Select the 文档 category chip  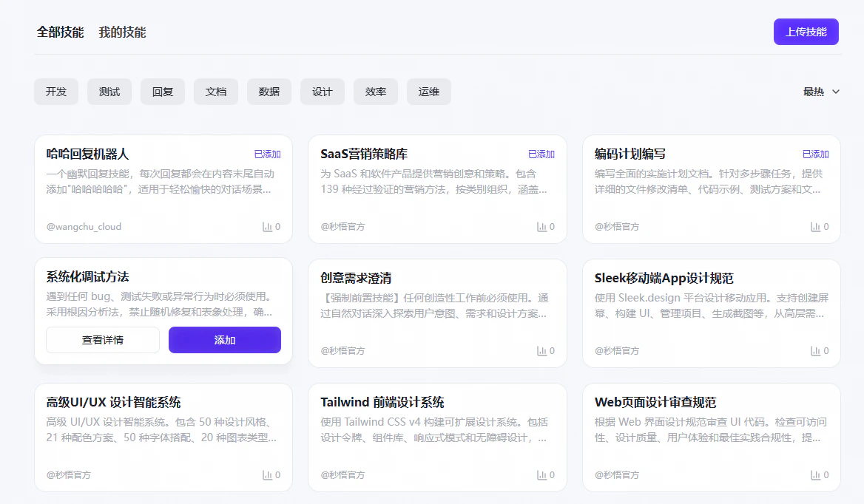coord(216,92)
